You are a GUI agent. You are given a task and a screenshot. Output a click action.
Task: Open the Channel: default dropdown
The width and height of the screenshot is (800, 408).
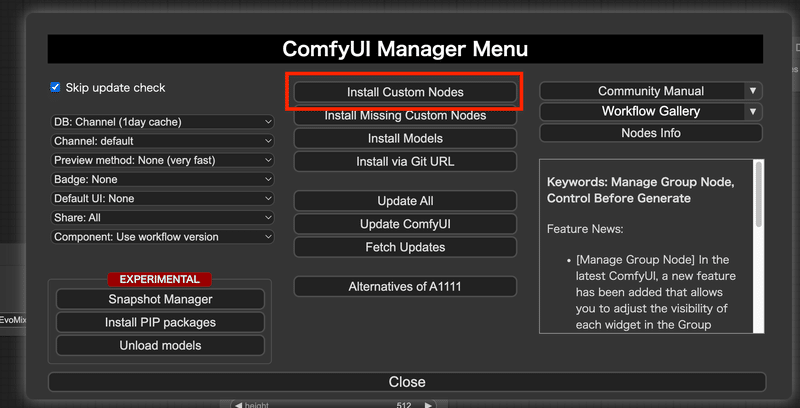(162, 141)
